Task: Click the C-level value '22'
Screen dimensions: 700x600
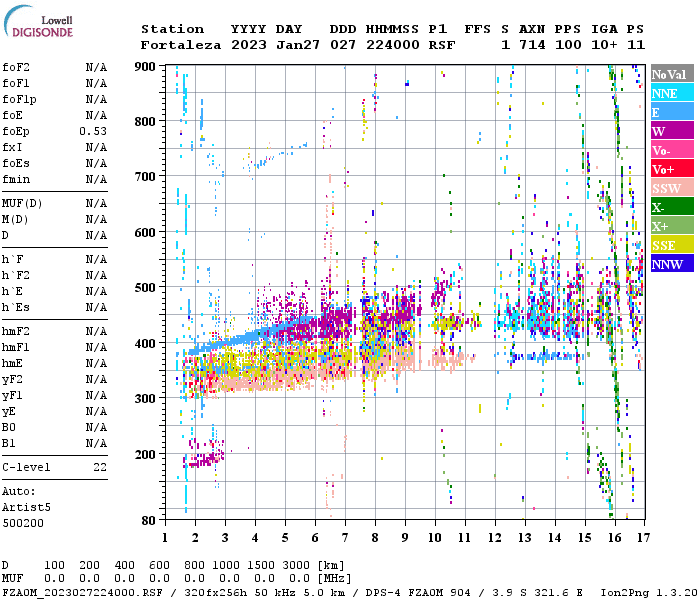Action: (x=100, y=467)
